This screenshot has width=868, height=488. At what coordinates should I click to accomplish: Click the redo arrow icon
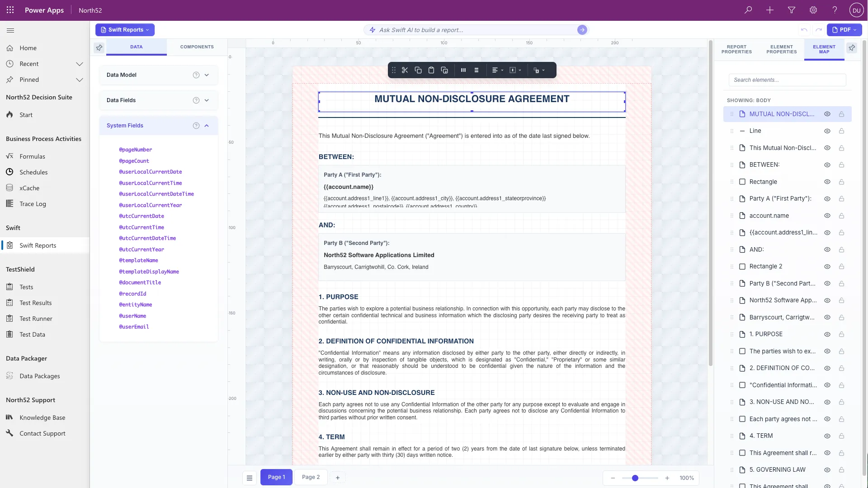pyautogui.click(x=818, y=30)
